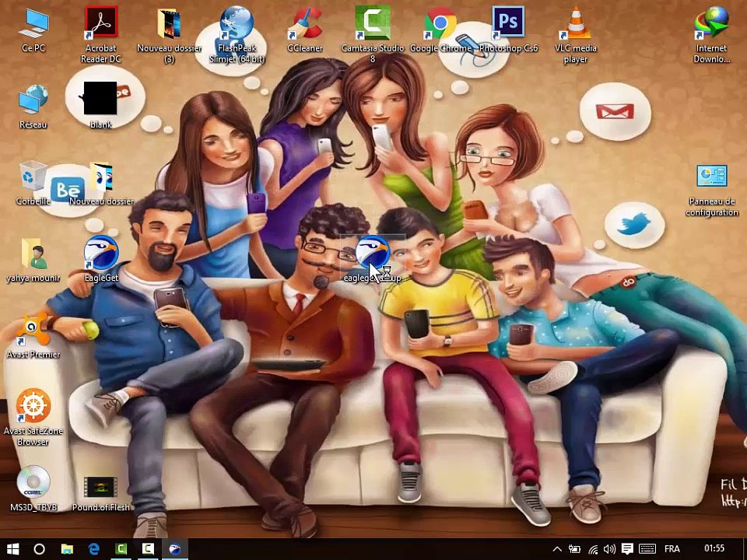Switch to EagleGet setup taskbar button
The width and height of the screenshot is (747, 560).
click(175, 549)
